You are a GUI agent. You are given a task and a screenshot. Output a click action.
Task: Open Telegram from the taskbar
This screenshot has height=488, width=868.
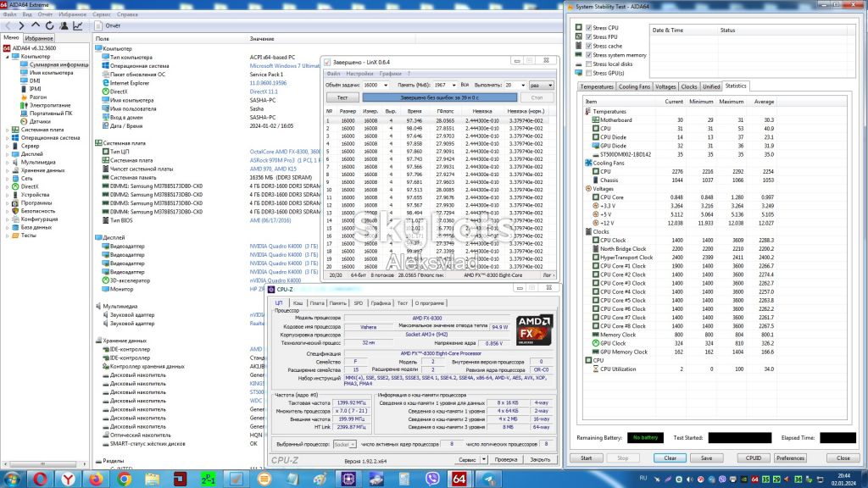pos(488,479)
